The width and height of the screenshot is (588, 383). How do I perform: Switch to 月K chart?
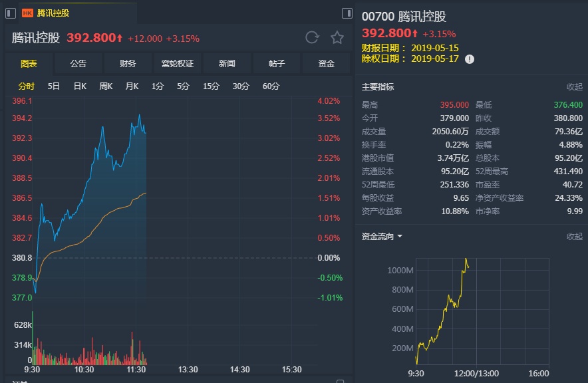pos(132,86)
